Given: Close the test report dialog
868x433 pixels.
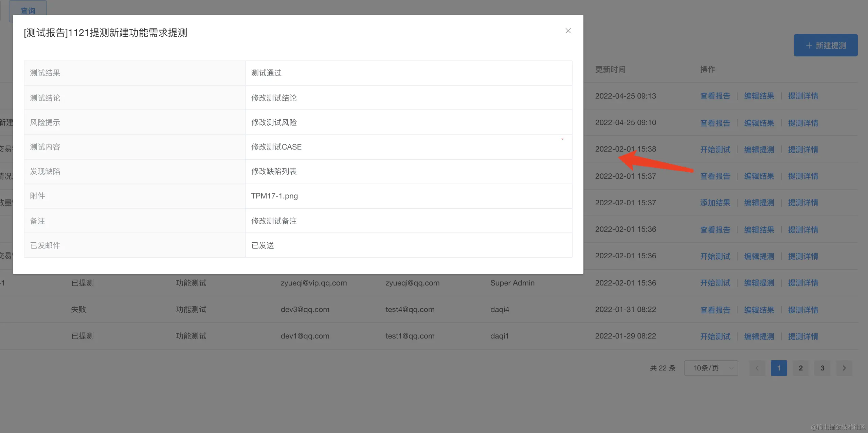Looking at the screenshot, I should point(568,31).
